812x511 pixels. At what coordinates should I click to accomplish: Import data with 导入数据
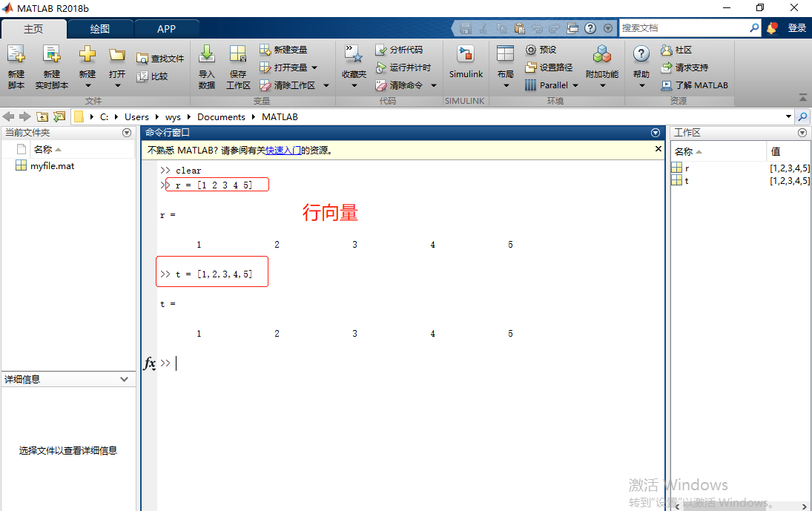[207, 67]
